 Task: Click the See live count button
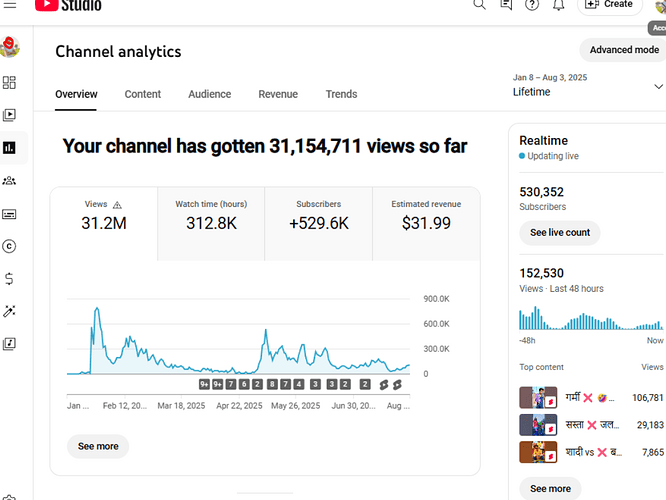[x=559, y=233]
